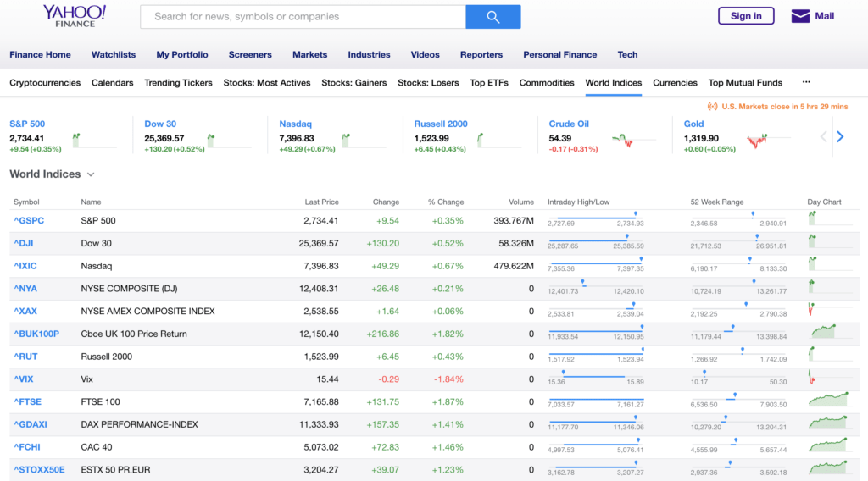Open the ^XAX symbol link
This screenshot has height=481, width=868.
coord(25,312)
